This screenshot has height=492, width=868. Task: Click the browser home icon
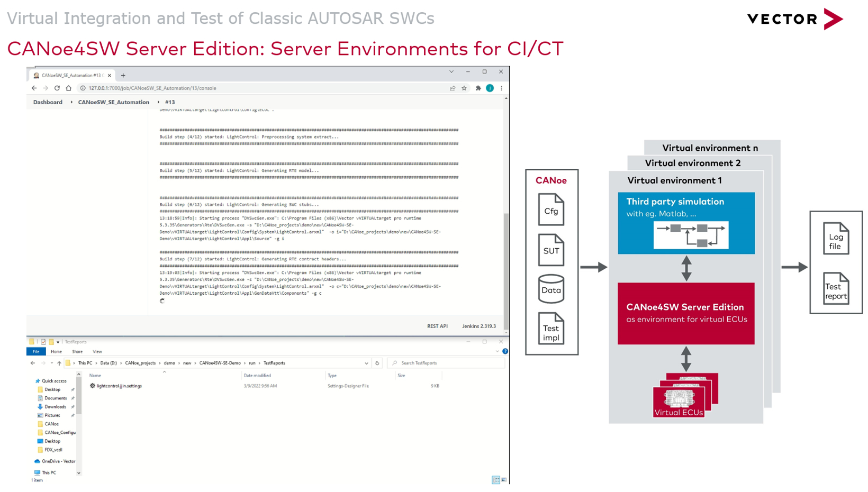click(x=68, y=88)
